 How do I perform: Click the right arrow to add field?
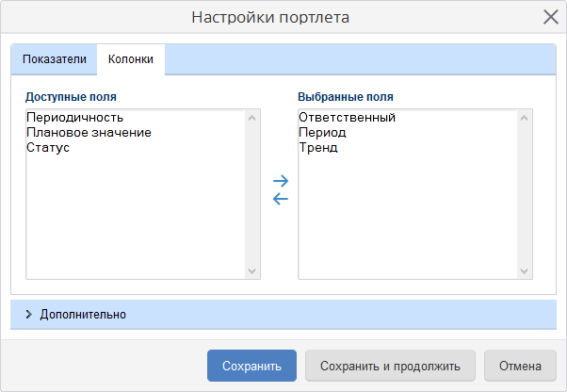[280, 180]
